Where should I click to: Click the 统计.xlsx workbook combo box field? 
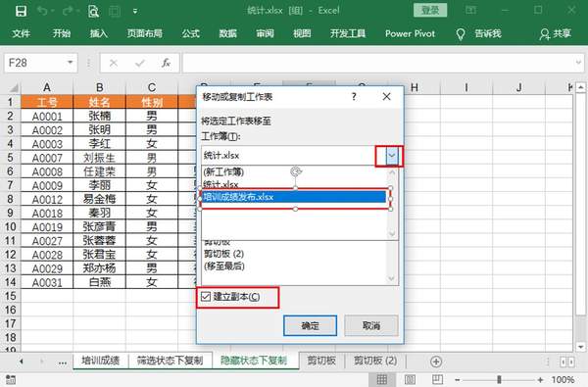coord(294,156)
